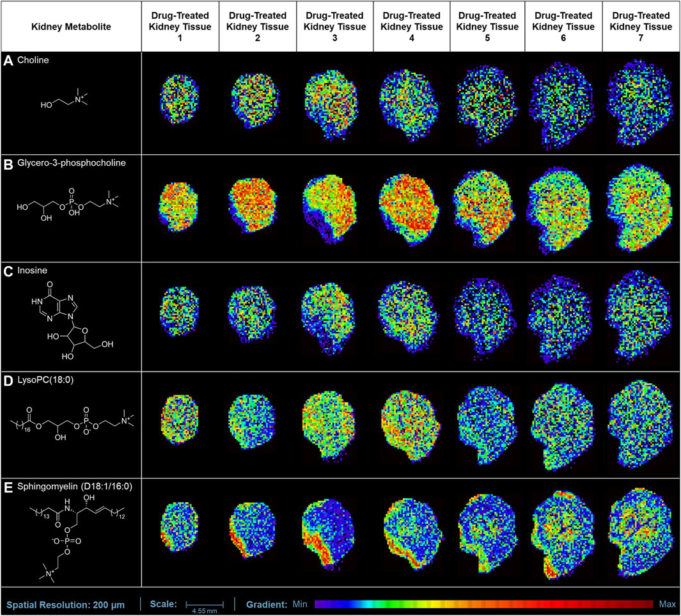Screen dimensions: 681x616
Task: Click the 'Drug-Treated Kidney Tissue 1' header
Action: [180, 26]
